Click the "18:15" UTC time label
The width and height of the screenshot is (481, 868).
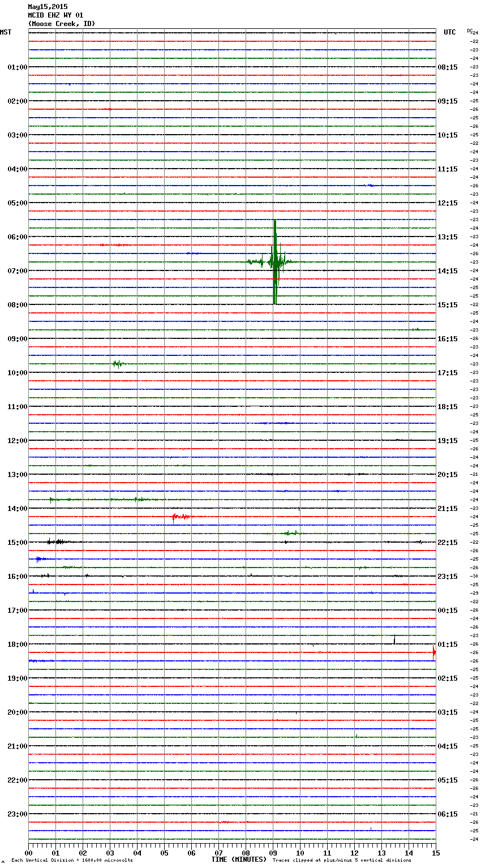(x=448, y=407)
